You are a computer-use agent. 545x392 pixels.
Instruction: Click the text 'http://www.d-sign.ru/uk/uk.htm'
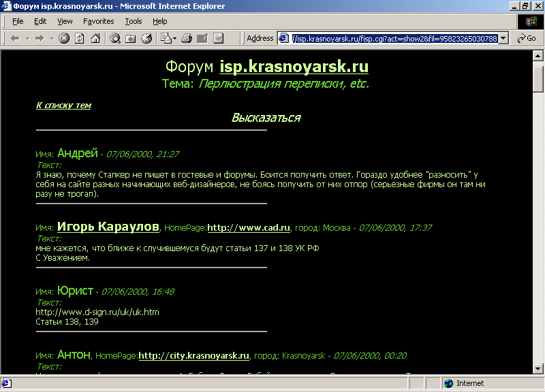[x=97, y=312]
